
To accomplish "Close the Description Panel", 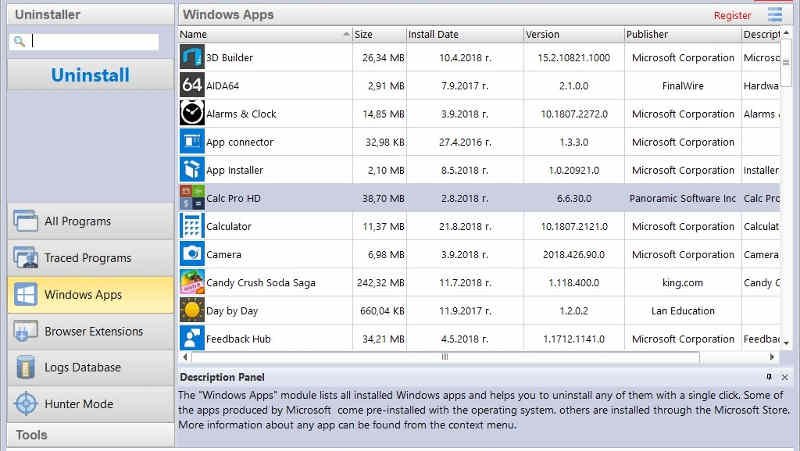I will coord(785,378).
